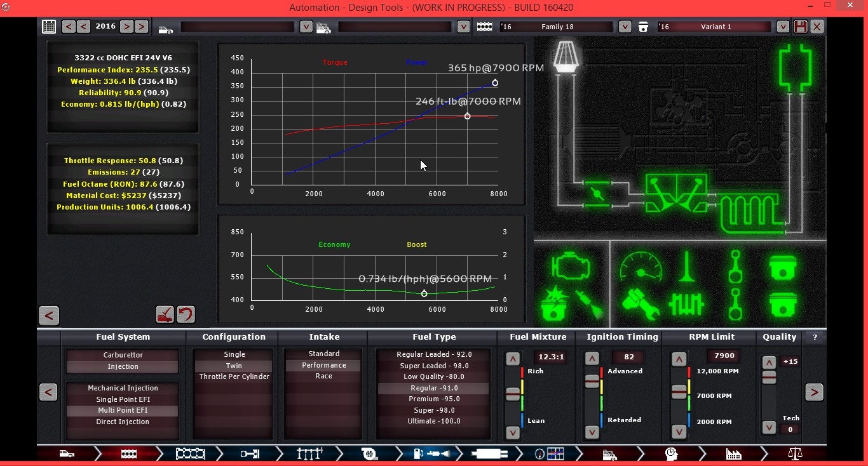Go back one year with single arrow
The width and height of the screenshot is (868, 466).
pos(83,27)
